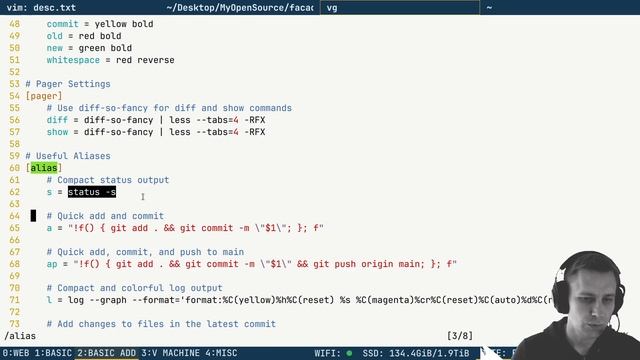Switch to tmux window 1:BASIC

point(53,353)
